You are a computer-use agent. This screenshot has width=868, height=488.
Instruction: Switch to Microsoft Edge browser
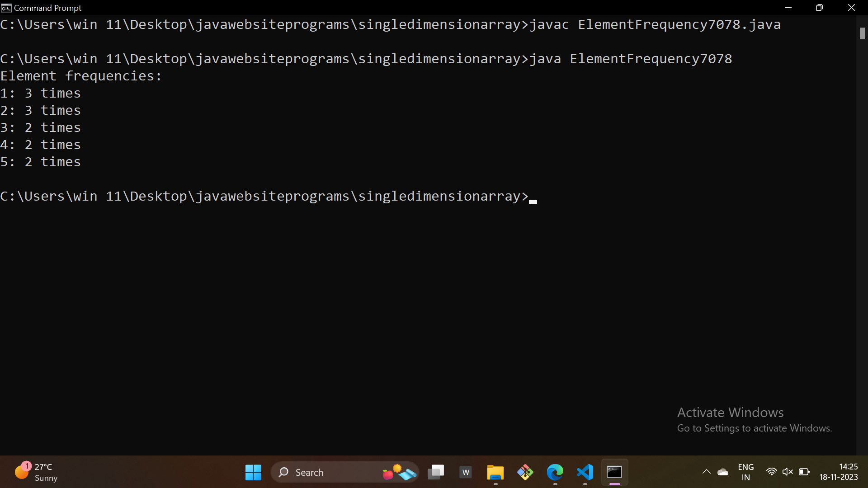tap(555, 472)
